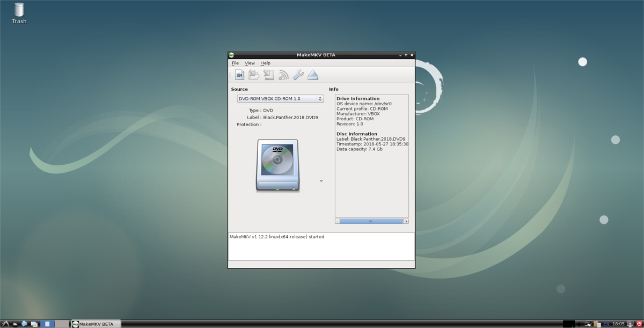Open the Help menu
The width and height of the screenshot is (644, 328).
(x=265, y=63)
